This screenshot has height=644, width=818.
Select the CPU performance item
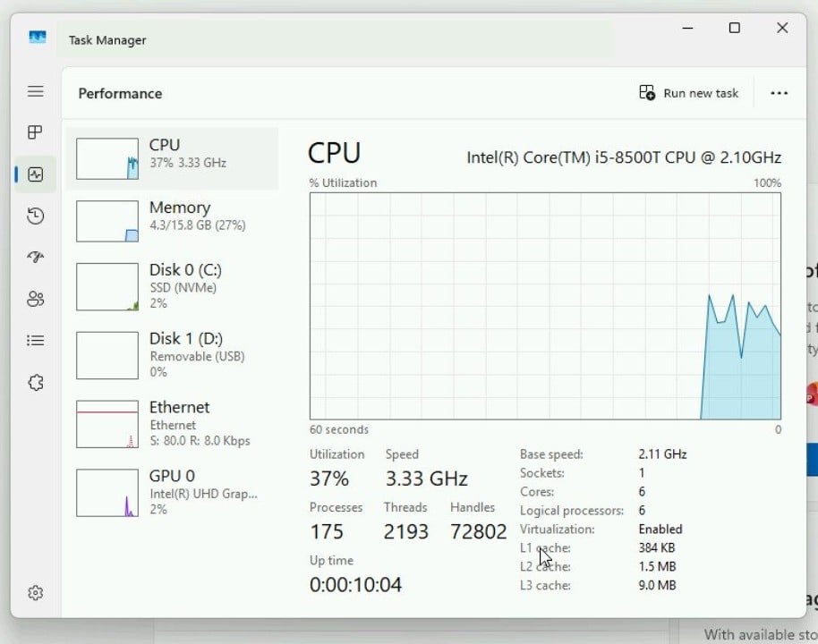[172, 158]
